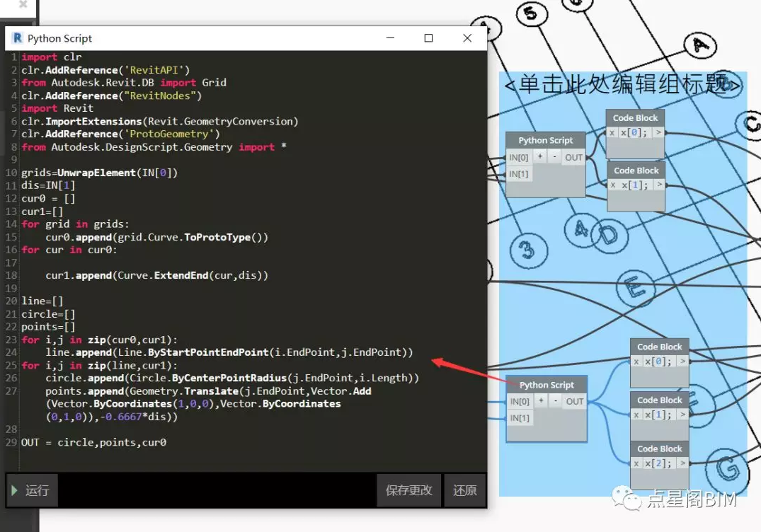The height and width of the screenshot is (532, 761).
Task: Click x input port of lower x[0]; Code Block
Action: [636, 362]
